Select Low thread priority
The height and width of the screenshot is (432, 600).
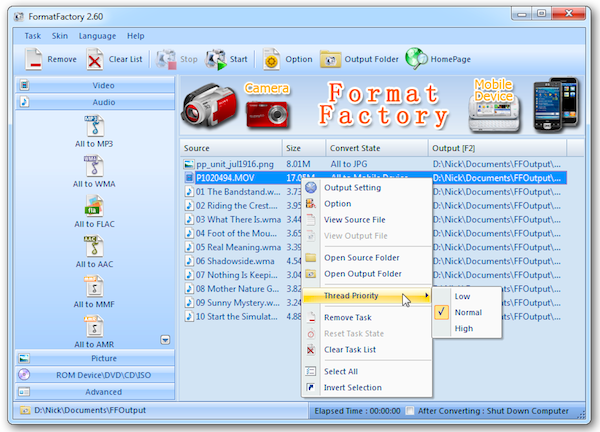[x=462, y=297]
